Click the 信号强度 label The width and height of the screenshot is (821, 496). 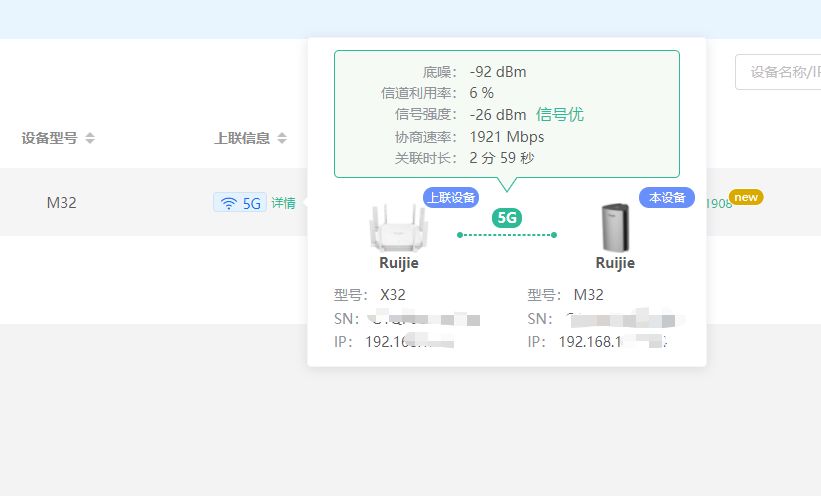point(426,114)
